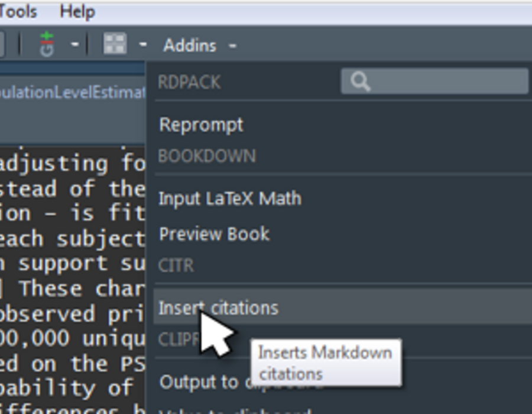Open the Help menu
The width and height of the screenshot is (532, 414).
point(77,12)
